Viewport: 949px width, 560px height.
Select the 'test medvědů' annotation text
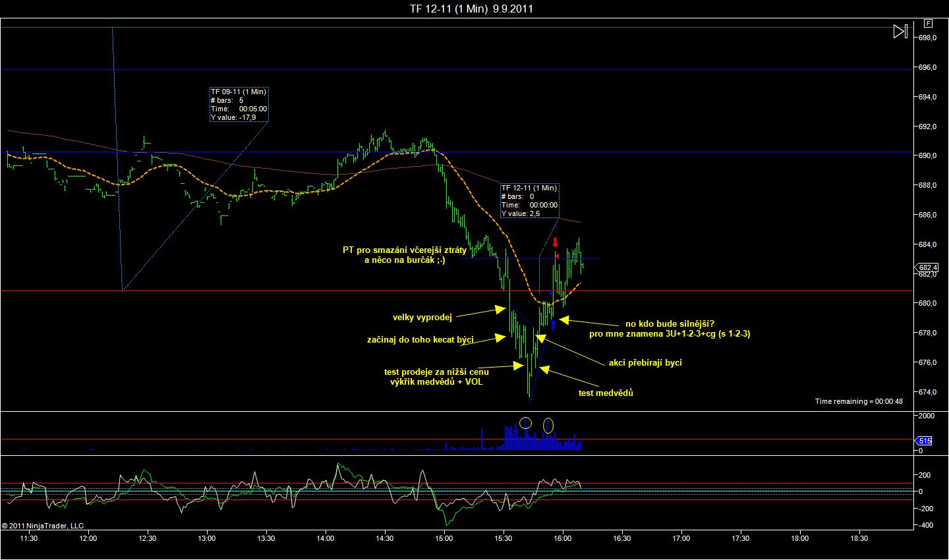point(606,394)
